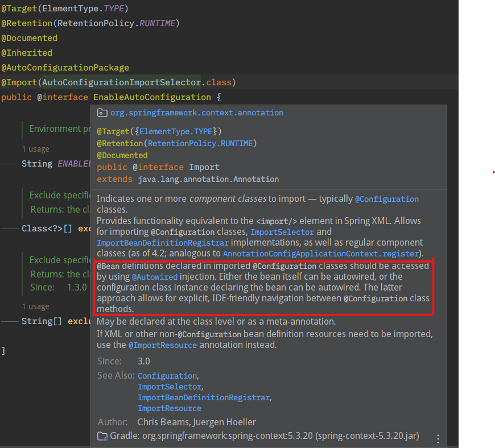Open AnnotationConfigApplicationContext.register link
The height and width of the screenshot is (448, 495).
(x=321, y=253)
